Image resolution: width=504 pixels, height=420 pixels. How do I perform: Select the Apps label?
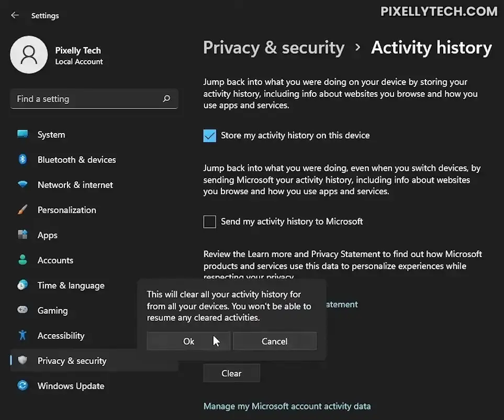point(48,235)
